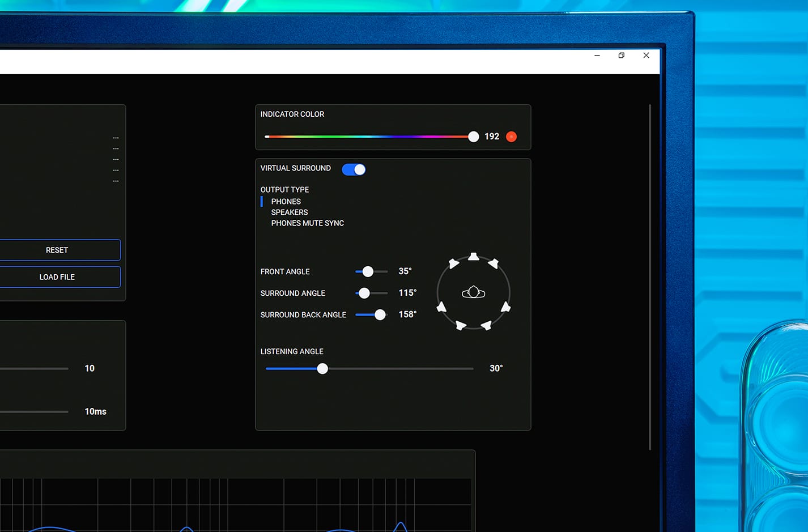Click the surround left speaker icon
This screenshot has height=532, width=808.
point(441,307)
